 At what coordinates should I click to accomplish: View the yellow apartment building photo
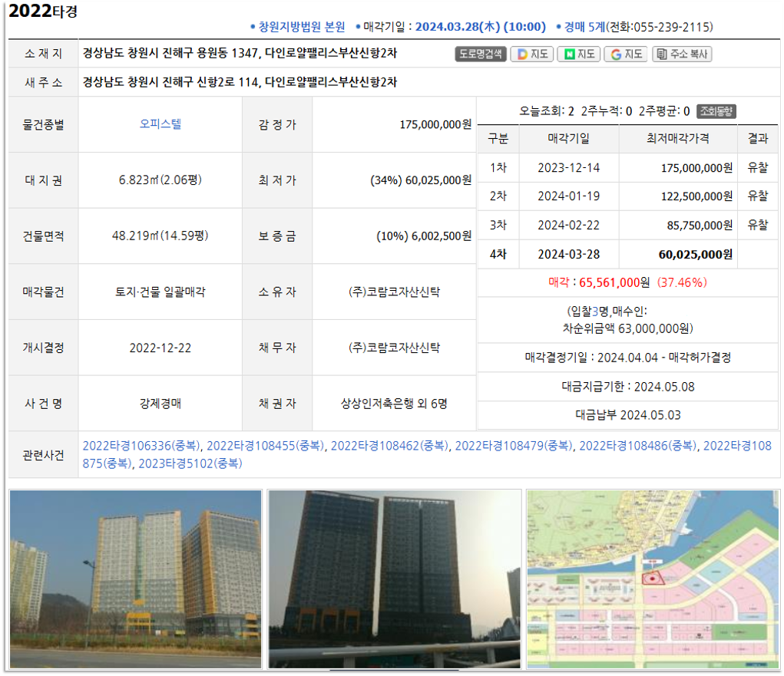point(135,579)
